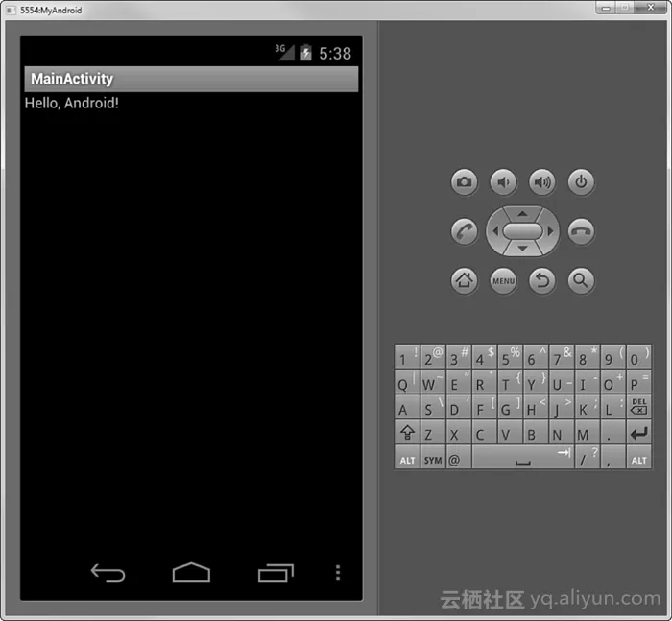Click the shift arrow key
This screenshot has height=621, width=672.
point(407,433)
